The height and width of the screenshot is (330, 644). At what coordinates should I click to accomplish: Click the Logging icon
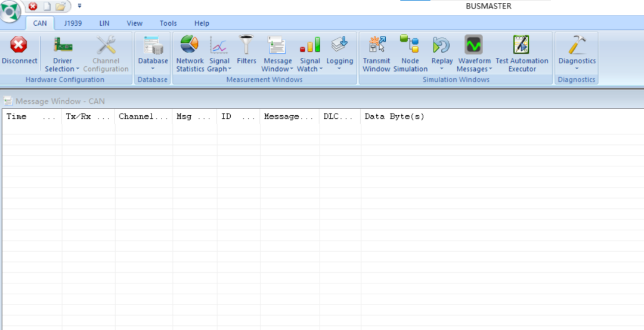click(339, 44)
